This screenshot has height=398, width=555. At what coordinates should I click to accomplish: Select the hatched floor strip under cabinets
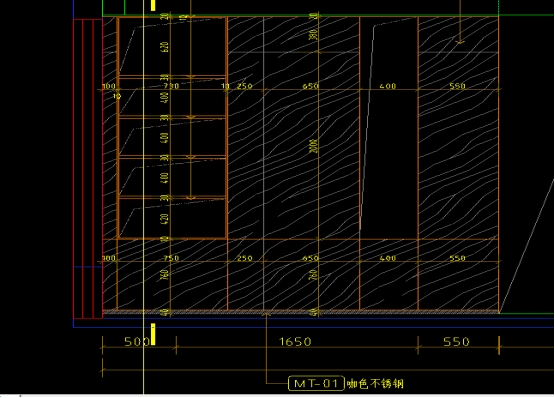[301, 312]
